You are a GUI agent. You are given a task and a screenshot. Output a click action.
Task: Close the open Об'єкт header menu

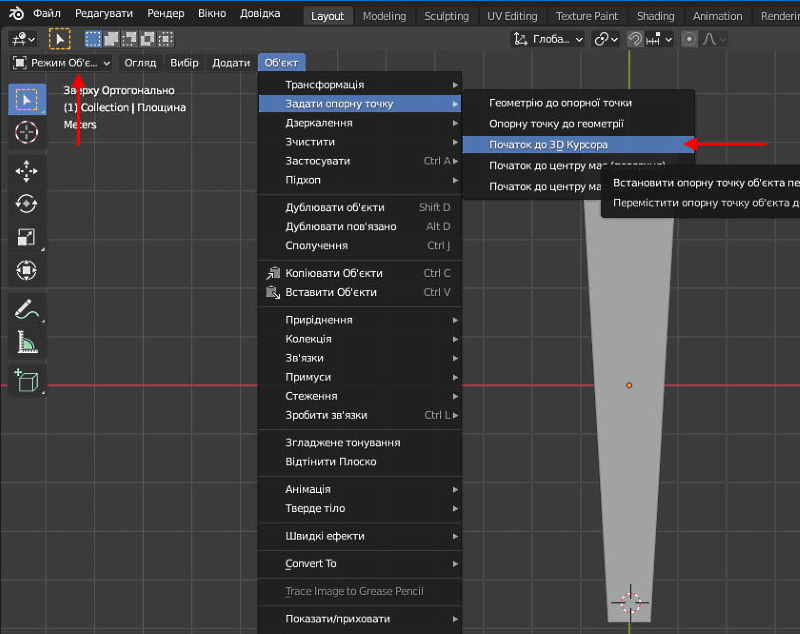point(281,63)
